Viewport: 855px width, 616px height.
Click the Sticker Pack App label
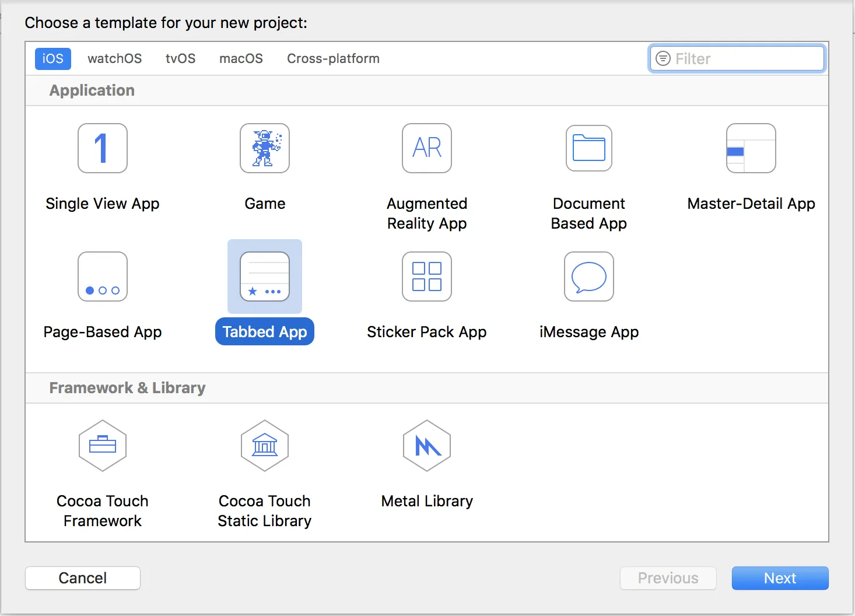tap(427, 332)
